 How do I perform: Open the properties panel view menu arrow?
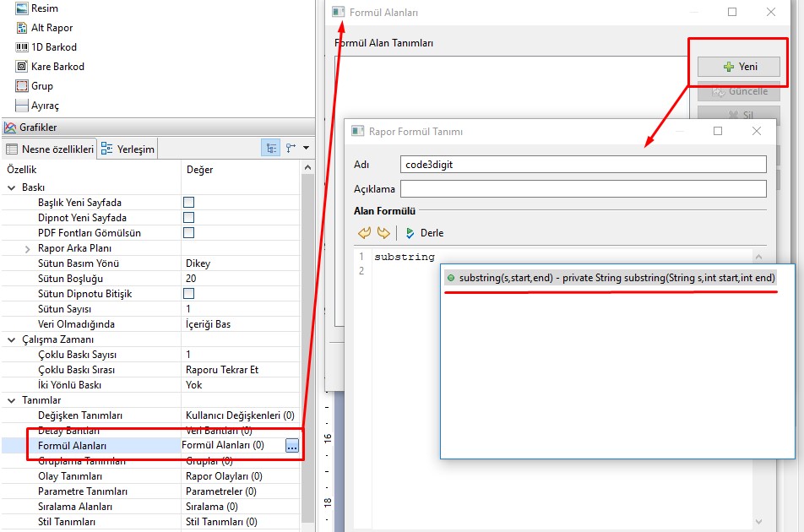point(306,148)
